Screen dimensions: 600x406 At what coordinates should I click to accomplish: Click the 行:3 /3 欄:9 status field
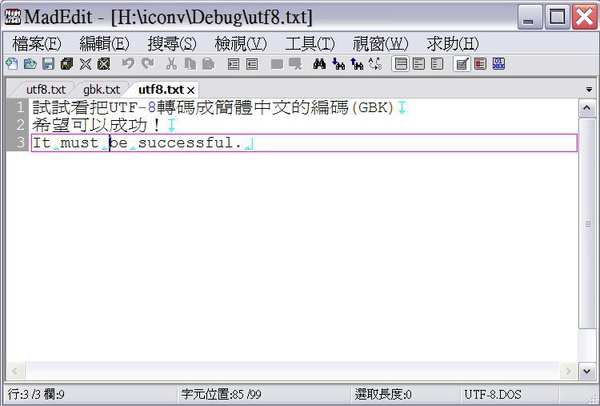pyautogui.click(x=36, y=394)
